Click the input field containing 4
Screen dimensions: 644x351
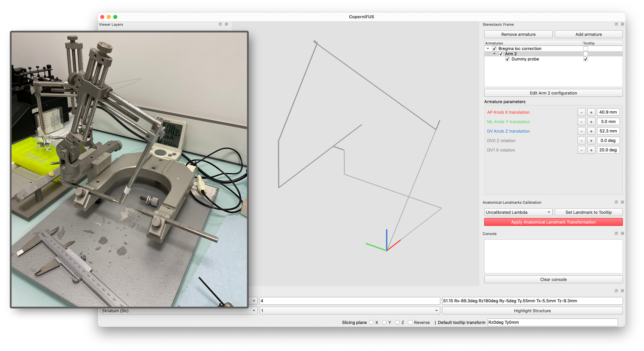(x=349, y=301)
